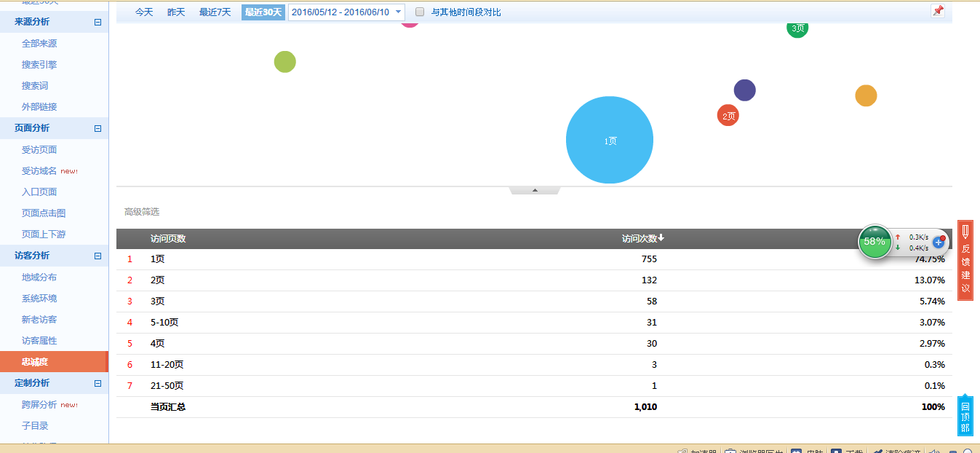Open 地域分布 report in sidebar
The image size is (980, 453).
point(39,277)
